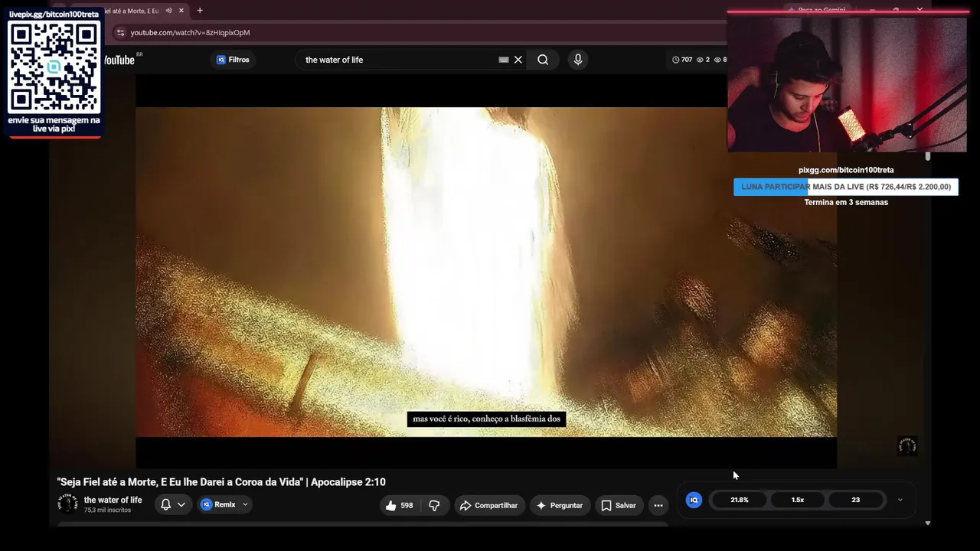Viewport: 980px width, 551px height.
Task: Open the Compartilhar share dialog
Action: click(x=488, y=505)
